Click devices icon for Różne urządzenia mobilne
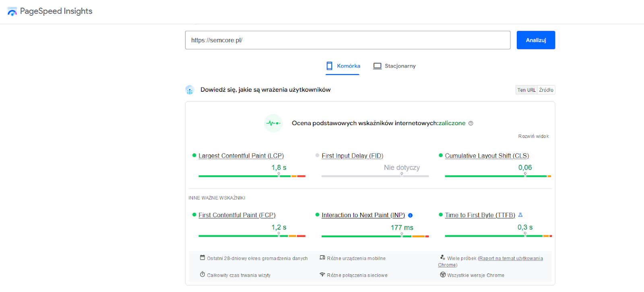Image resolution: width=644 pixels, height=292 pixels. tap(322, 258)
